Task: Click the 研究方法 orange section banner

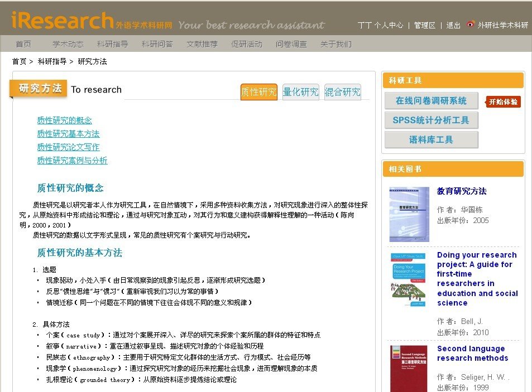Action: coord(39,89)
